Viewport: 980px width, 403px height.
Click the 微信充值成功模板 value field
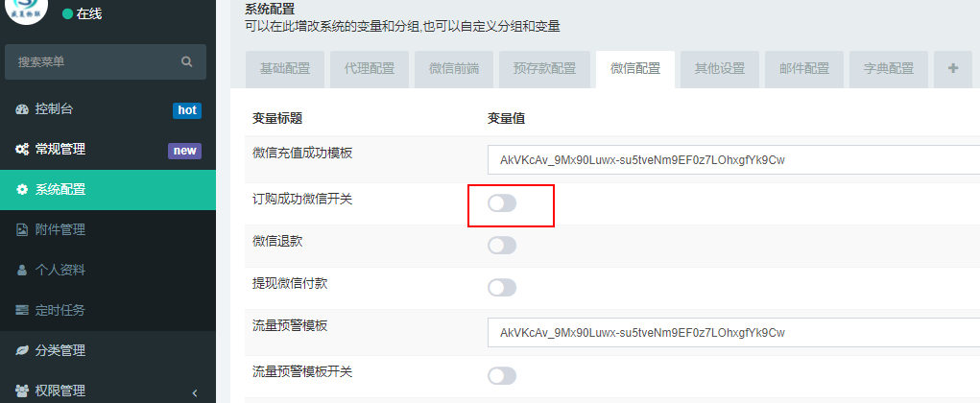[x=733, y=159]
